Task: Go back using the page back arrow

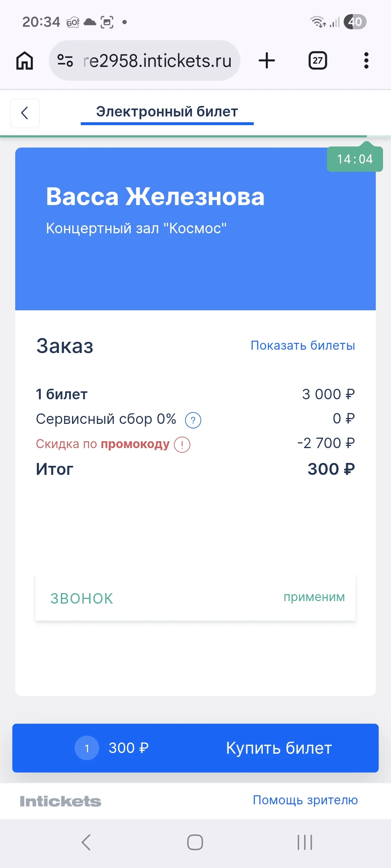Action: [x=25, y=113]
